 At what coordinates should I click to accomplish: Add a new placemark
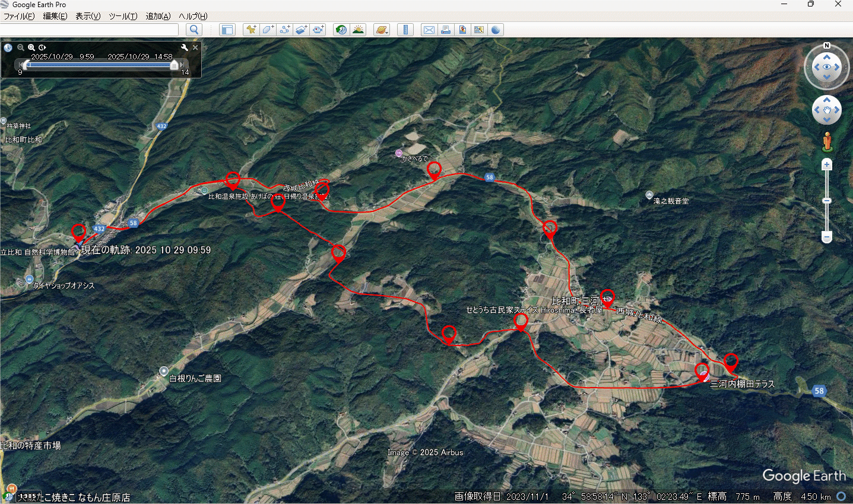pos(251,30)
